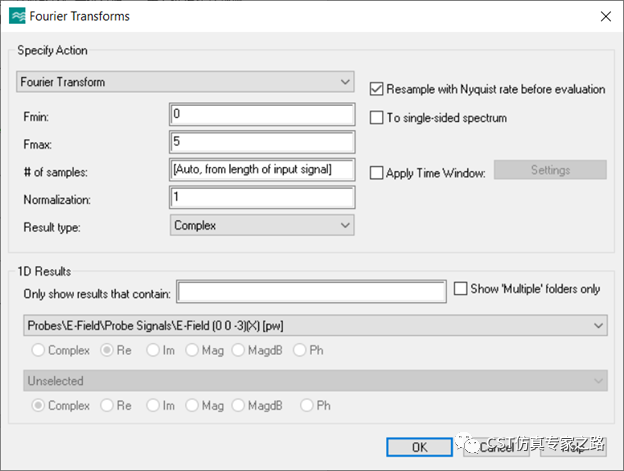Select Ph radio button for first signal

299,350
